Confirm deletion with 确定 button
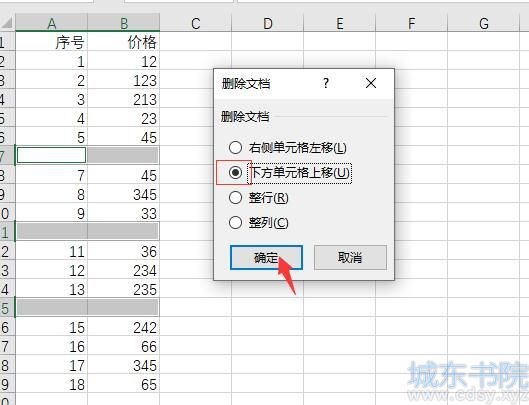Image resolution: width=529 pixels, height=405 pixels. [x=266, y=258]
